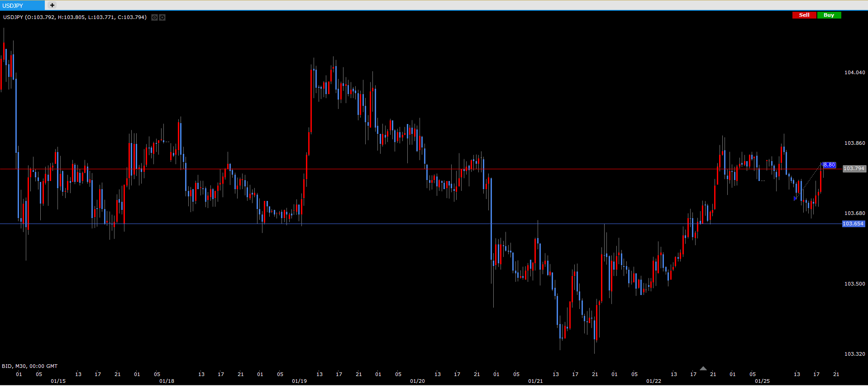Image resolution: width=868 pixels, height=386 pixels.
Task: Click the USDJPY OHLC title text
Action: coord(75,17)
